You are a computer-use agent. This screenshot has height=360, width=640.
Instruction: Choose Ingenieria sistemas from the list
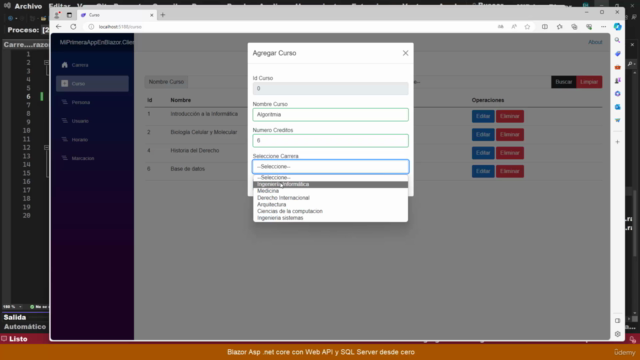[x=330, y=218]
